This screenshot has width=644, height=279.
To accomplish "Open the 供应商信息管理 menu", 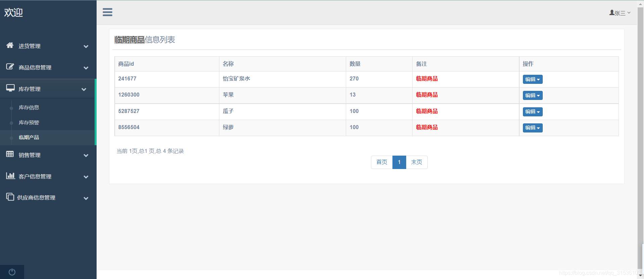I will [x=48, y=198].
